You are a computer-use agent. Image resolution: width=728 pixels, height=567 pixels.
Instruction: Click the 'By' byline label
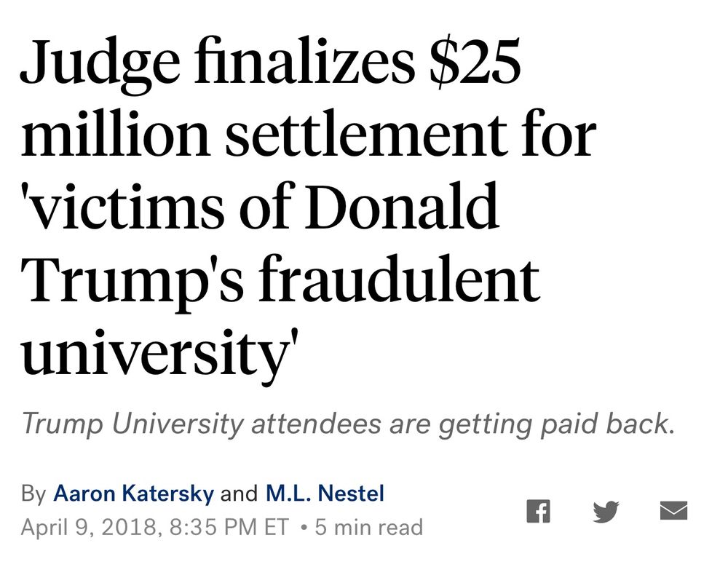click(33, 493)
